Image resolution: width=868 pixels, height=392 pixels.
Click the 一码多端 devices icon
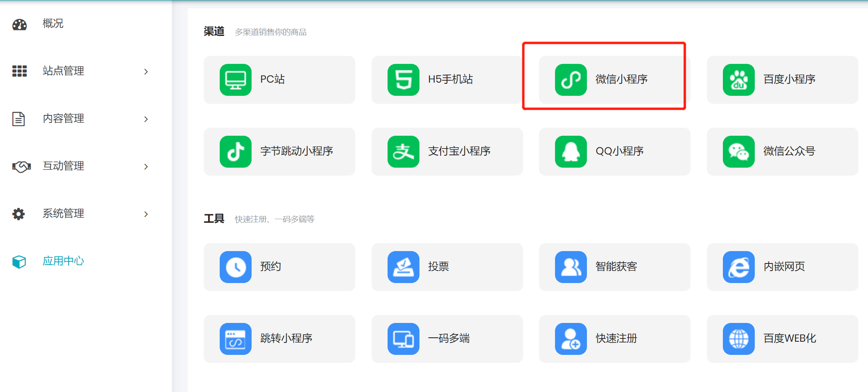[x=403, y=339]
